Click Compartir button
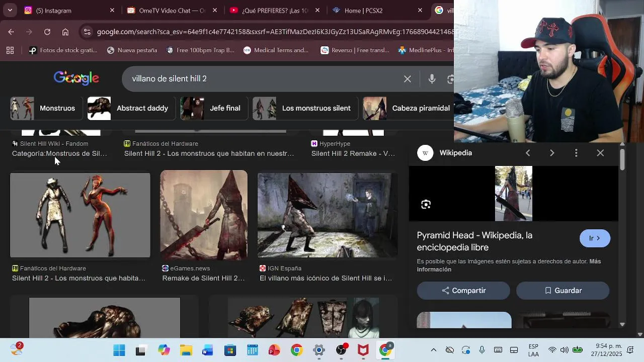 [x=463, y=291]
